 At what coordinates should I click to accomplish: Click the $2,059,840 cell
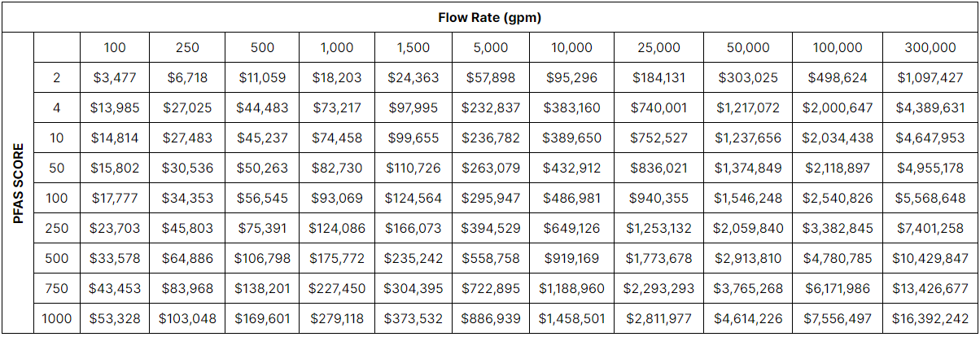click(748, 229)
